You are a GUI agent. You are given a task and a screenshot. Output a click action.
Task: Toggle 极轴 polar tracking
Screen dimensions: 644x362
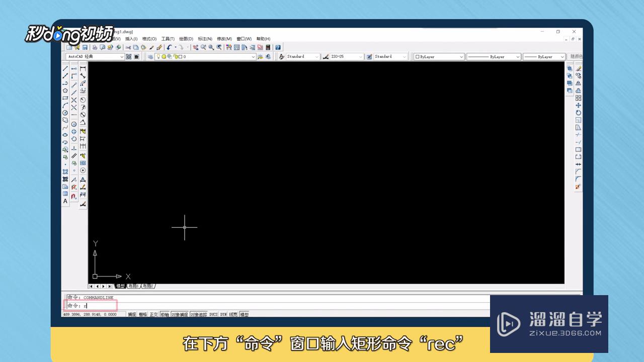(165, 314)
